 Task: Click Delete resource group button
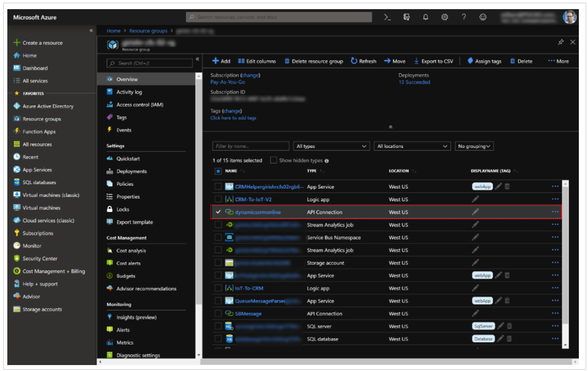click(314, 61)
